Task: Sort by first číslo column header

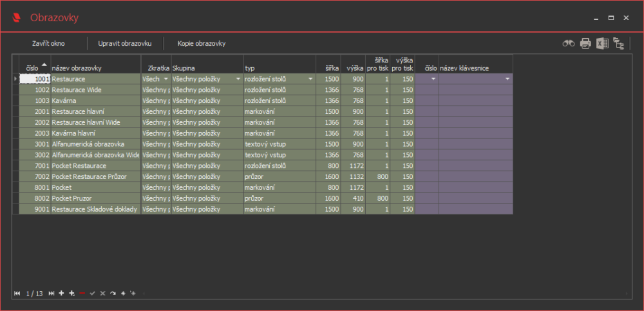Action: coord(35,64)
